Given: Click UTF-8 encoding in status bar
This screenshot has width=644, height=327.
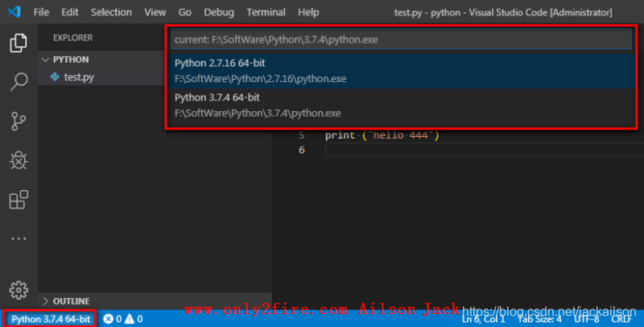Looking at the screenshot, I should click(x=587, y=319).
